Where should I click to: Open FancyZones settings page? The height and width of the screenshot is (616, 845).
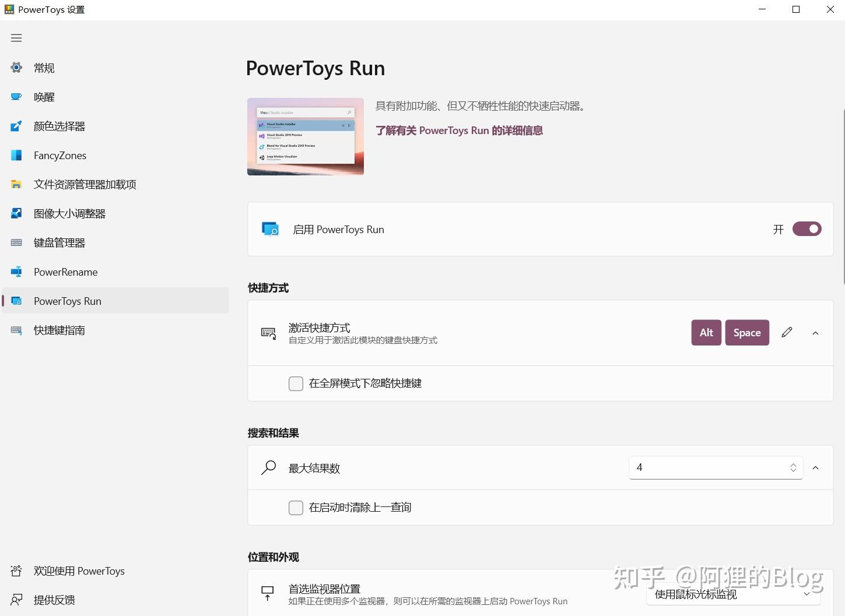(x=115, y=155)
